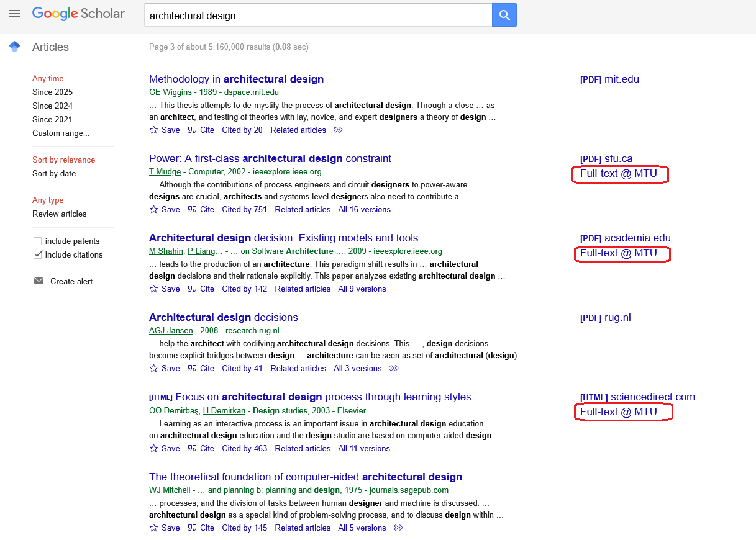Select the Any time filter
The image size is (756, 540).
[48, 78]
